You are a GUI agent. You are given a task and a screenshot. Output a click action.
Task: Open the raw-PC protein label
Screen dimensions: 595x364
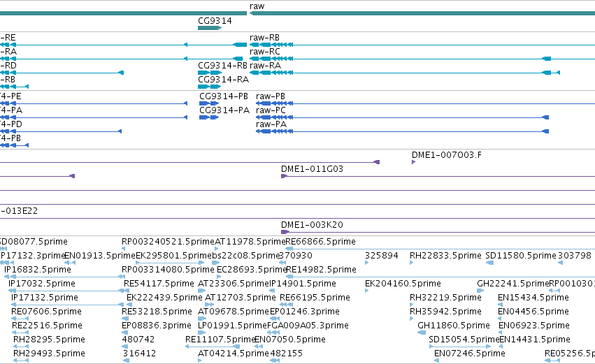click(x=271, y=110)
